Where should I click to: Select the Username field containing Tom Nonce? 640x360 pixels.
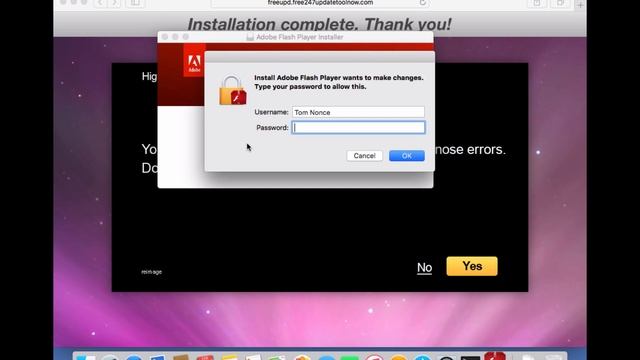coord(358,112)
